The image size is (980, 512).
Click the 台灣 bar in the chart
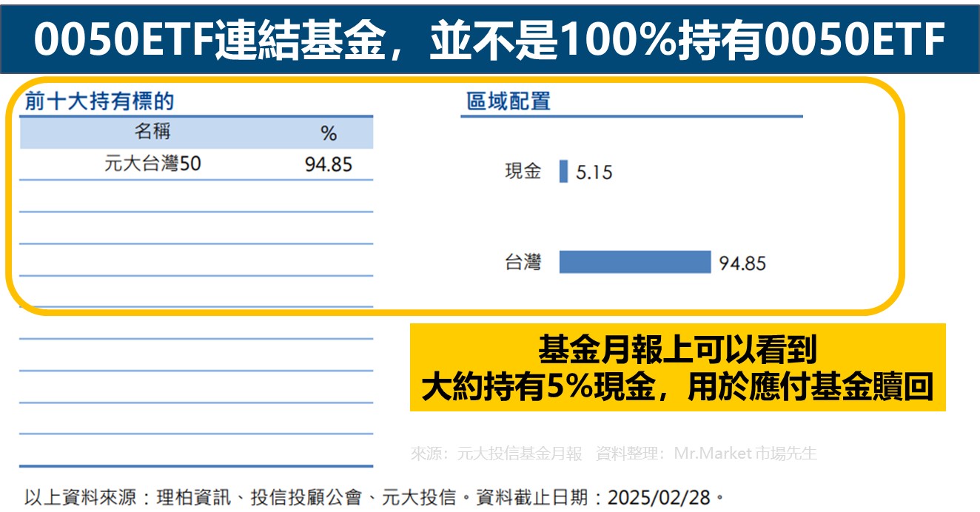tap(634, 262)
